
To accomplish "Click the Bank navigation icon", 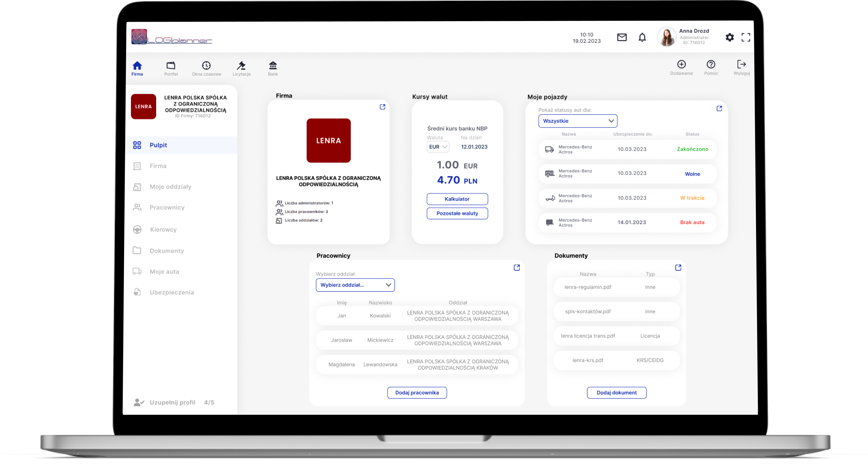I will coord(273,65).
